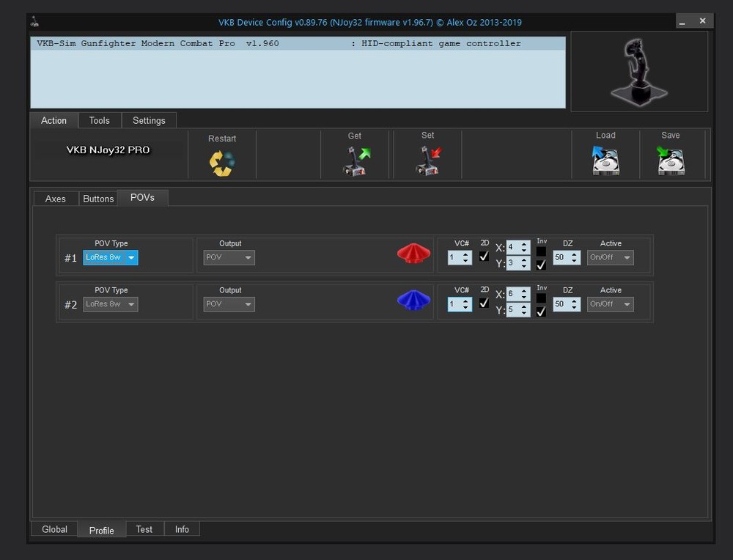Minimize the VKB Device Config window
This screenshot has width=733, height=560.
tap(682, 21)
